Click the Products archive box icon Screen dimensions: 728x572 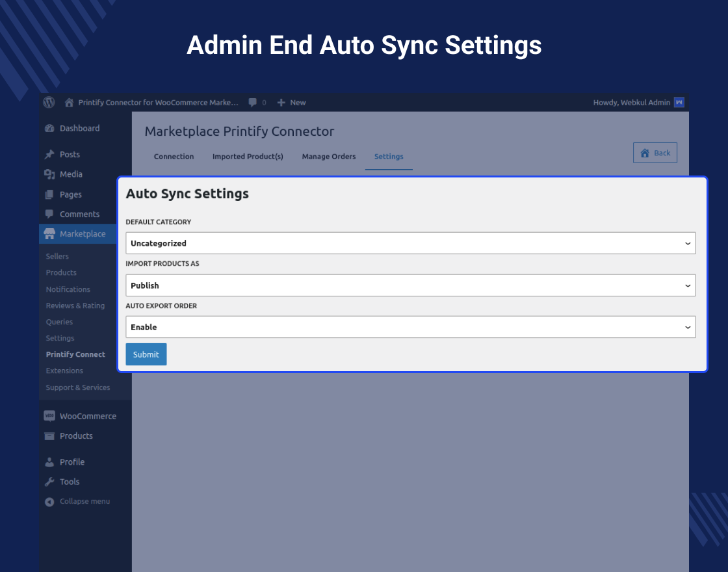[49, 436]
